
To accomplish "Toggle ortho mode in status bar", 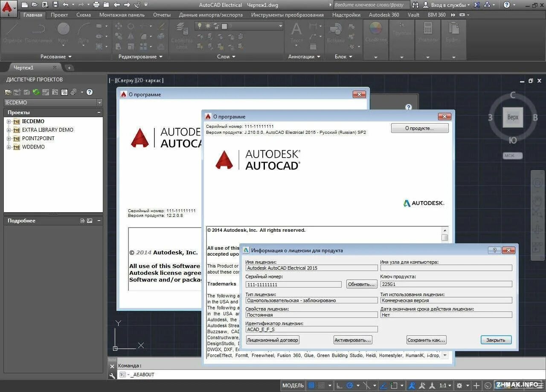I will click(339, 386).
